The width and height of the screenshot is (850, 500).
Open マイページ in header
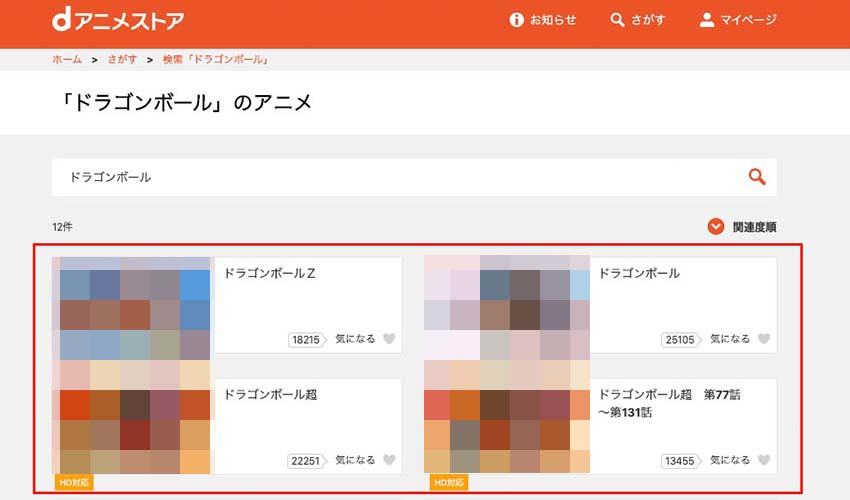pos(738,20)
